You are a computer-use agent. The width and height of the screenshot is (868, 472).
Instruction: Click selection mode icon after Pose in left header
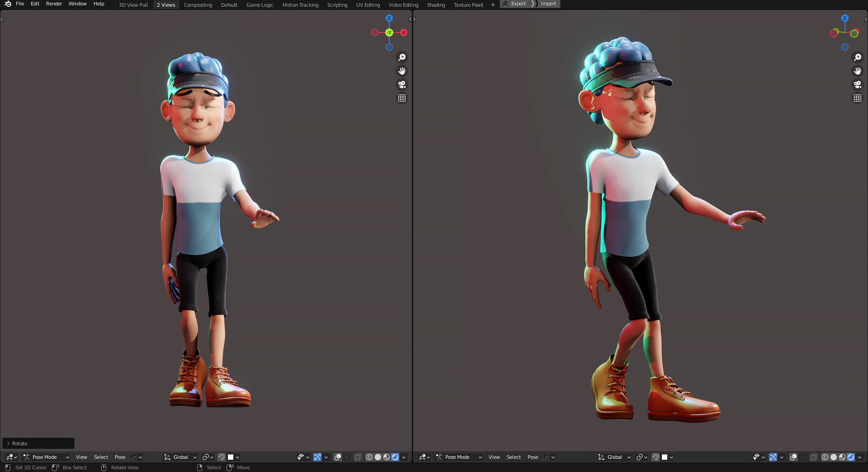tap(136, 457)
